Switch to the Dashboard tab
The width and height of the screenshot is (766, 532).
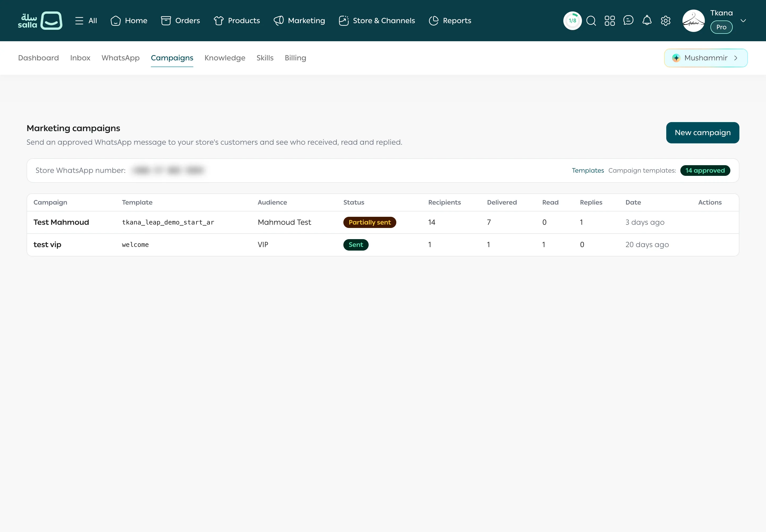pyautogui.click(x=38, y=58)
